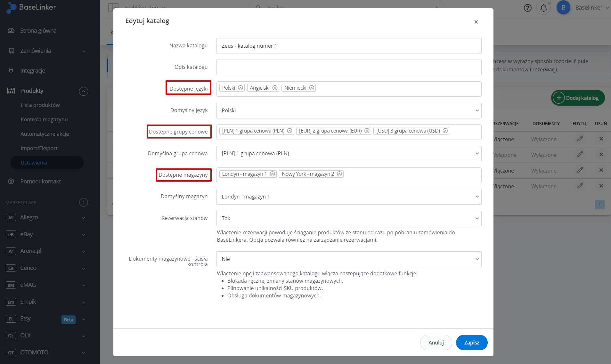Image resolution: width=611 pixels, height=364 pixels.
Task: Open Import/Eksport
Action: pyautogui.click(x=39, y=148)
